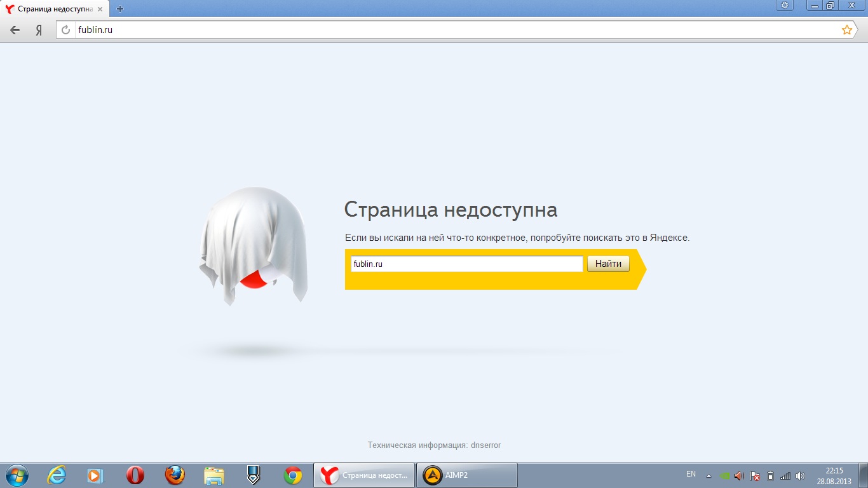
Task: Open browser settings gear menu
Action: (x=785, y=5)
